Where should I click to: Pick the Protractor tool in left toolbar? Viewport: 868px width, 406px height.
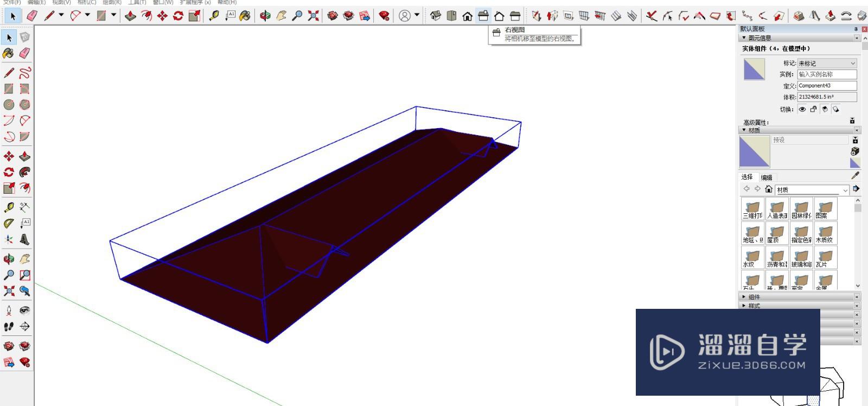[9, 223]
